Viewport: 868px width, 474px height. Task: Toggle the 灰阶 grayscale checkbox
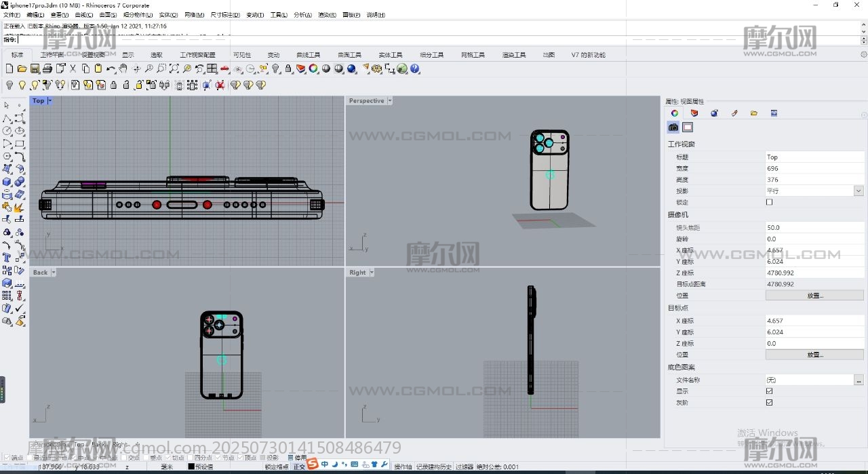pos(770,403)
